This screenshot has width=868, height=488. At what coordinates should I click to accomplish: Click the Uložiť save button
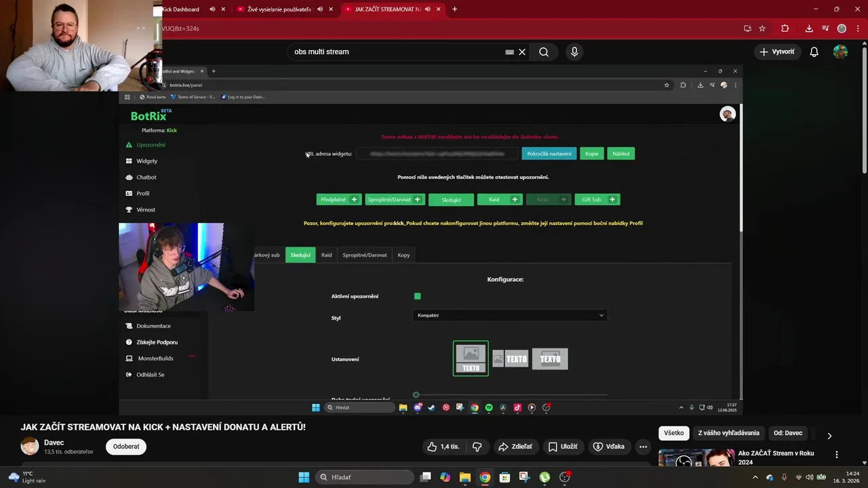point(563,447)
